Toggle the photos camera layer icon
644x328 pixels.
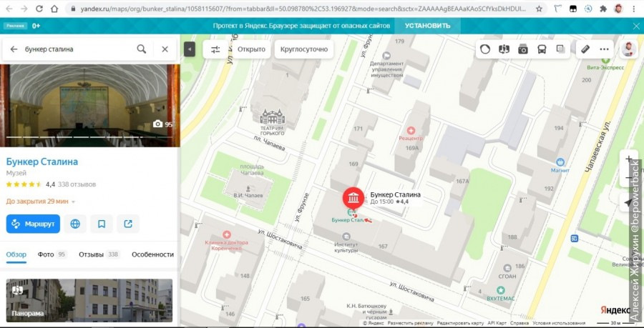[x=523, y=49]
